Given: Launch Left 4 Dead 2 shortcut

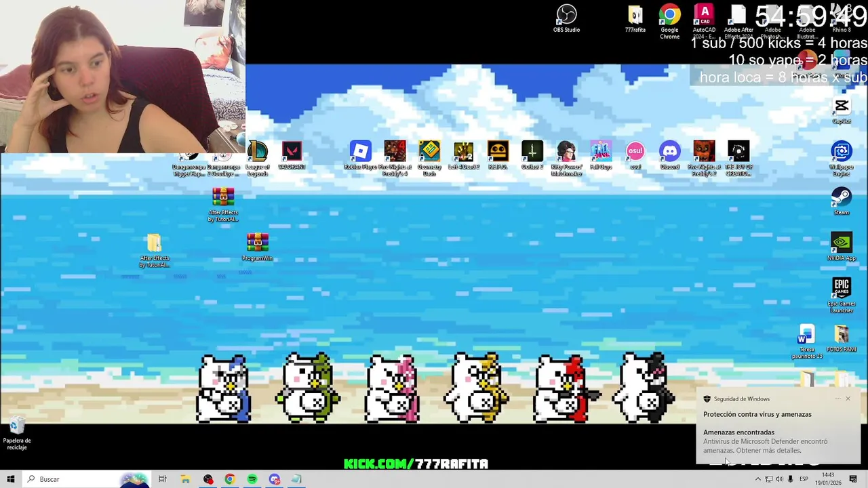Looking at the screenshot, I should [x=464, y=155].
